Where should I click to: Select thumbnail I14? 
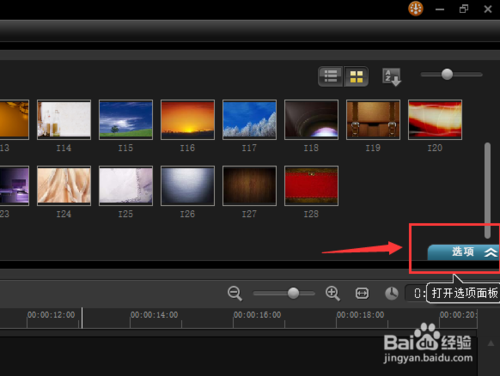(x=64, y=119)
